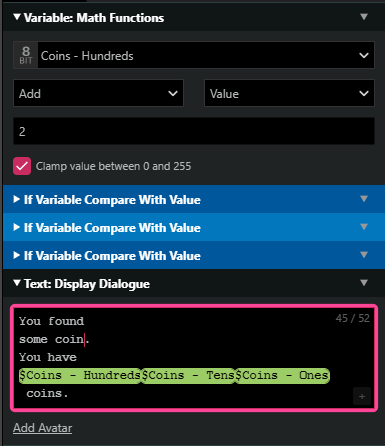Click the Add Avatar link
Viewport: 385px width, 446px height.
click(x=43, y=428)
